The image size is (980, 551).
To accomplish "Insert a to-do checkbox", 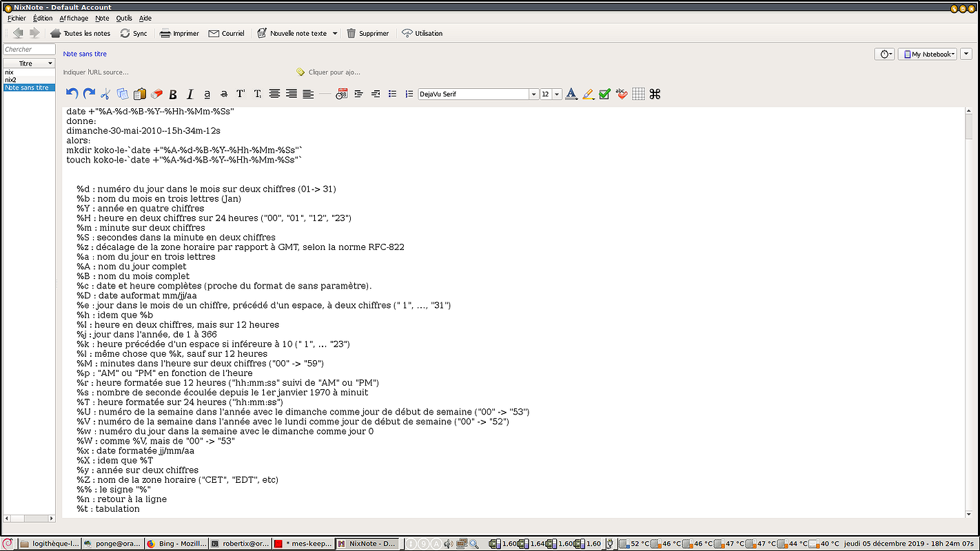I will tap(604, 94).
